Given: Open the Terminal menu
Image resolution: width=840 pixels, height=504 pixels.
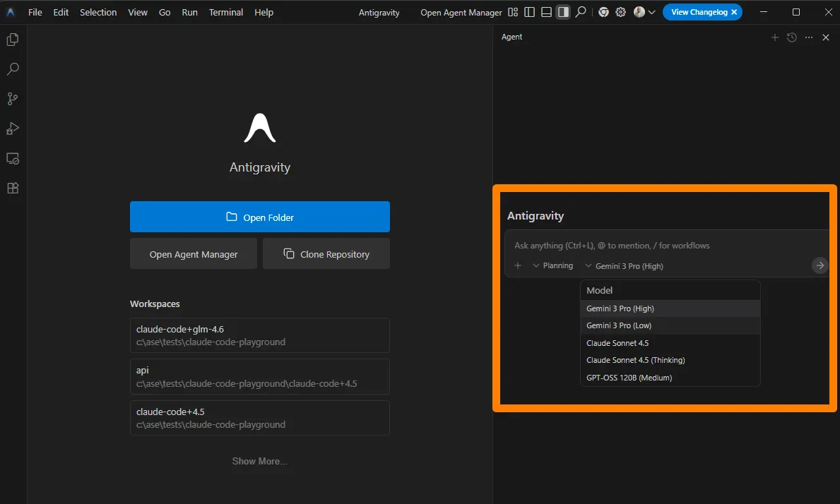Looking at the screenshot, I should 225,12.
